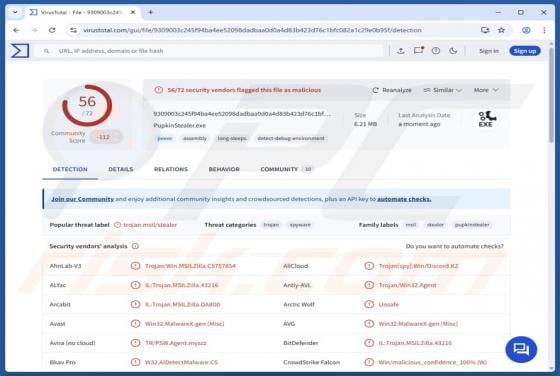Click CrowdStrike Falcon detection warning icon
Viewport: 560px width, 376px height.
[369, 362]
